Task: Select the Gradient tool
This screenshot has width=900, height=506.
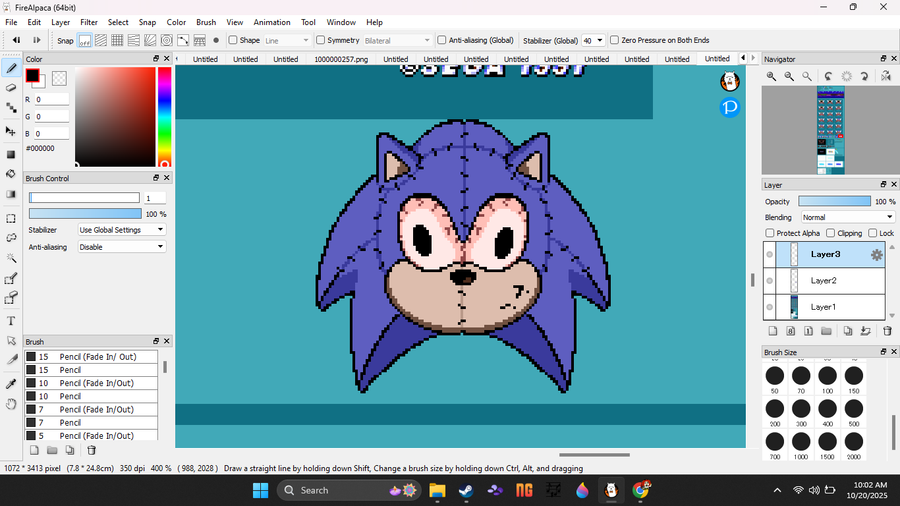Action: coord(11,194)
